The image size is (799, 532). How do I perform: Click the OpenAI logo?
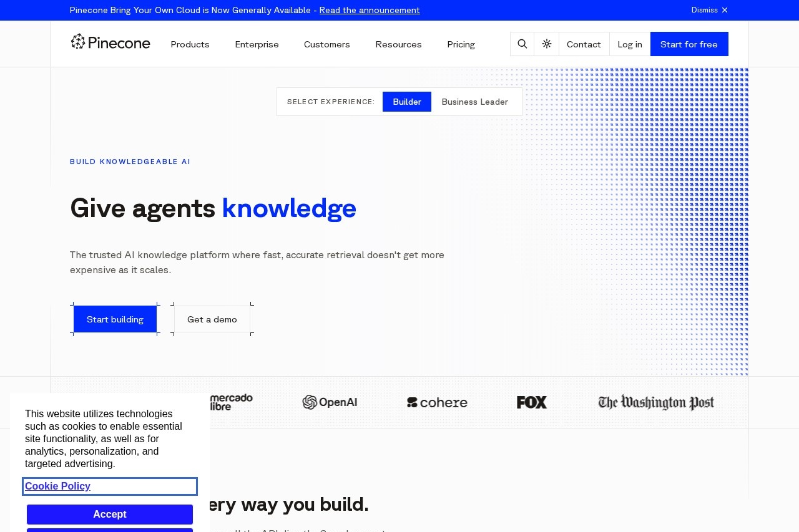(330, 402)
